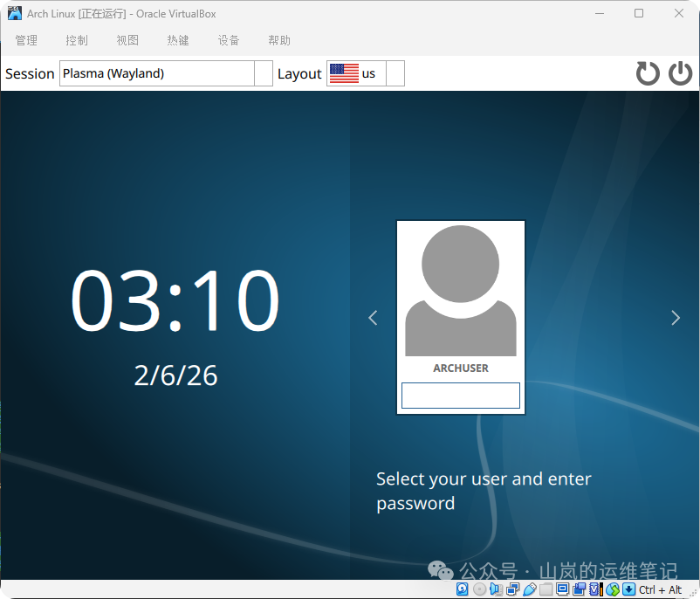Open the 管理 menu

point(26,40)
